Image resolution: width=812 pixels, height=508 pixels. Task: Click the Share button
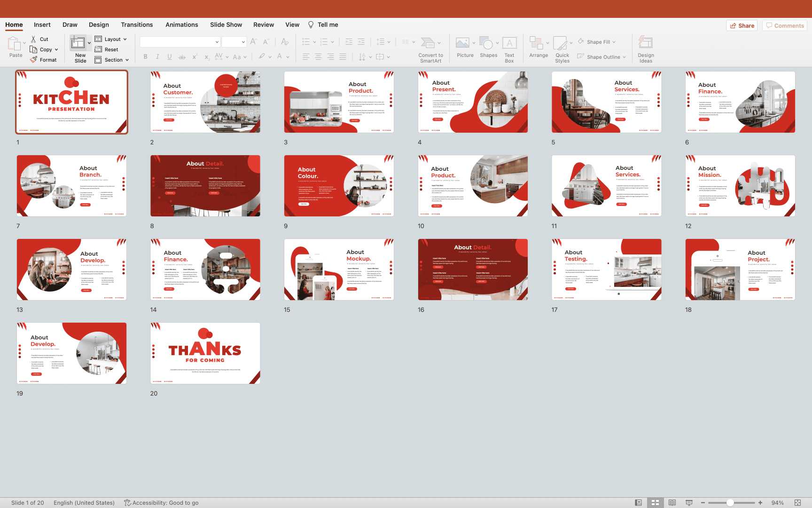point(742,26)
